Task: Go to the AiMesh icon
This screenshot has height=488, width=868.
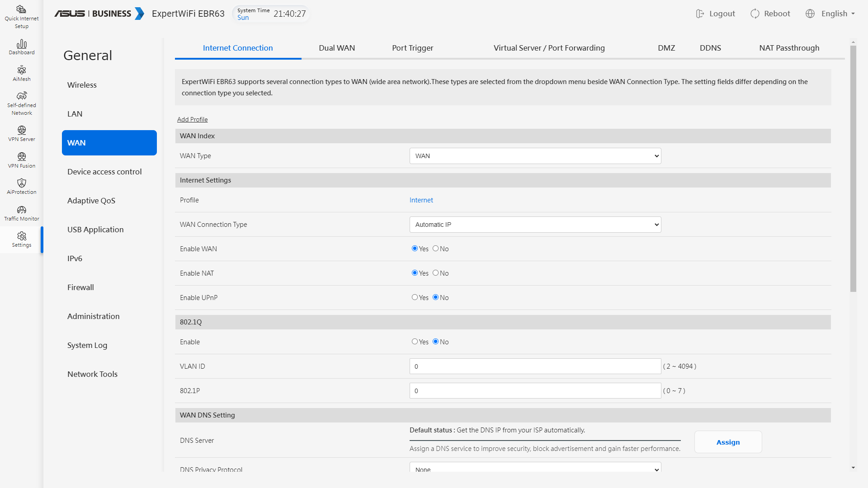Action: tap(21, 70)
